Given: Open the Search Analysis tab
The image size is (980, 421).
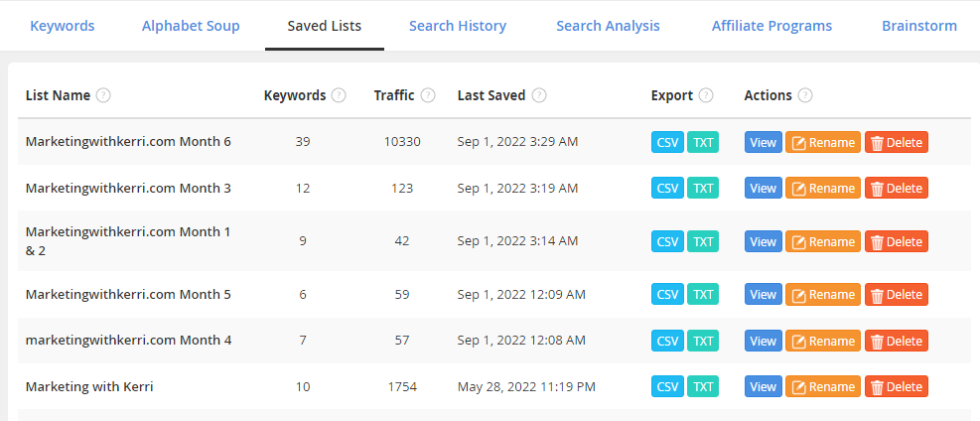Looking at the screenshot, I should coord(608,26).
